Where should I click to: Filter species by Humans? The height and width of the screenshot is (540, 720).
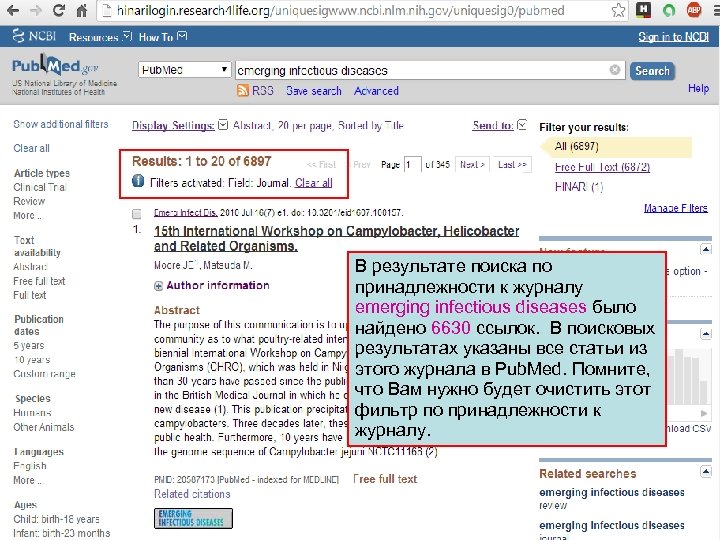[x=32, y=413]
